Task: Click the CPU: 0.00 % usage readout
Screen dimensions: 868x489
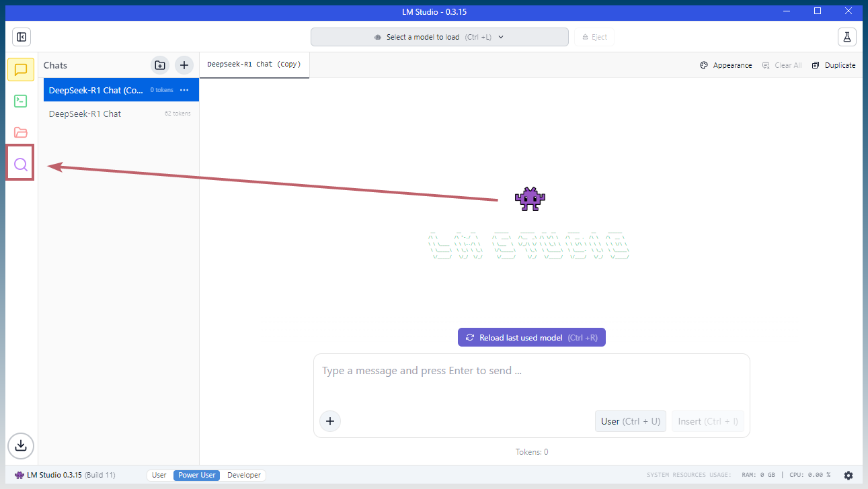Action: pos(810,475)
